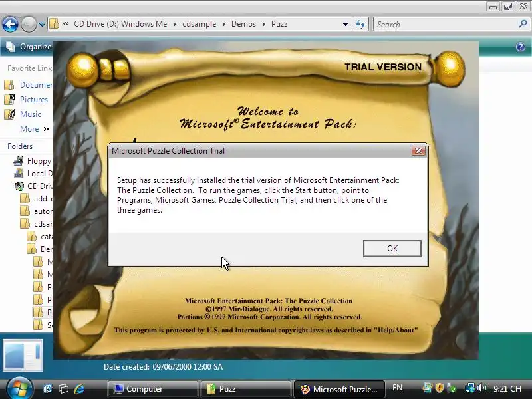Open Documents favorite link

point(29,85)
